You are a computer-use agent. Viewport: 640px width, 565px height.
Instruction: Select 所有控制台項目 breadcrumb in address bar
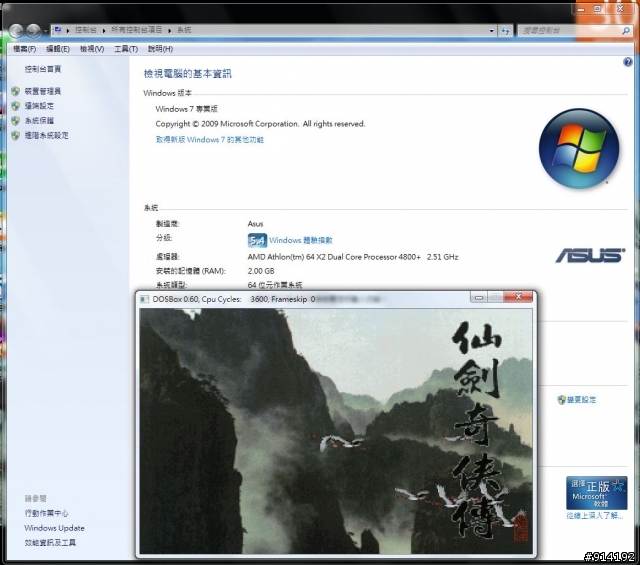pyautogui.click(x=137, y=30)
